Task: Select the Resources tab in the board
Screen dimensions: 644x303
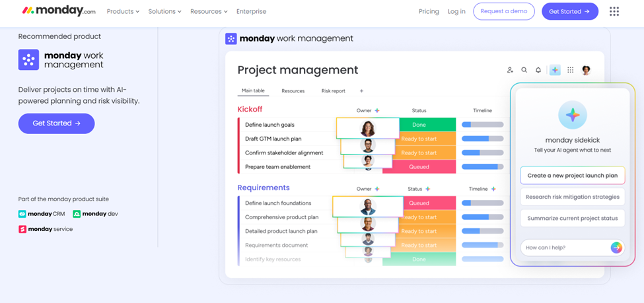Action: (x=293, y=91)
